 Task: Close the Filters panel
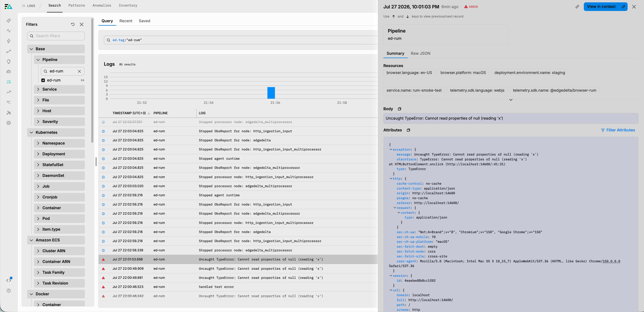pos(81,24)
